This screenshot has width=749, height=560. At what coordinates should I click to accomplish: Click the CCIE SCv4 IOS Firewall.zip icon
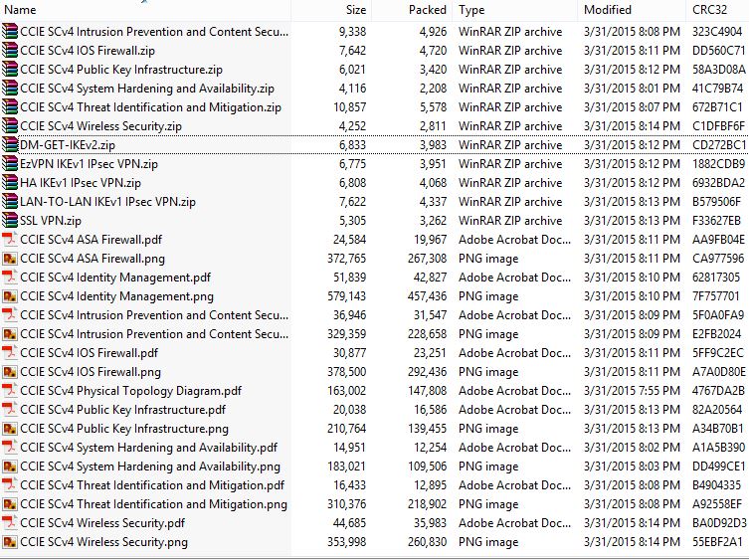click(x=10, y=50)
